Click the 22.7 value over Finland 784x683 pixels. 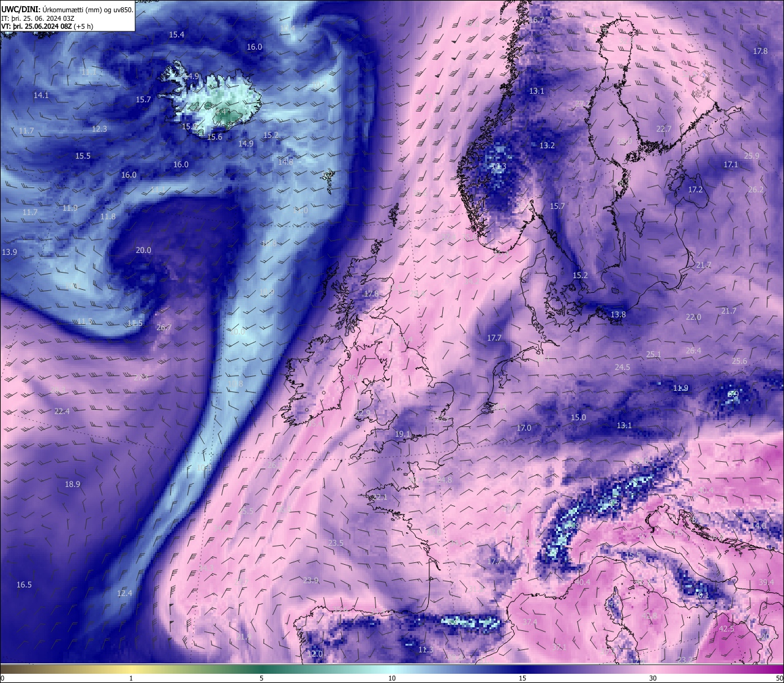(664, 129)
